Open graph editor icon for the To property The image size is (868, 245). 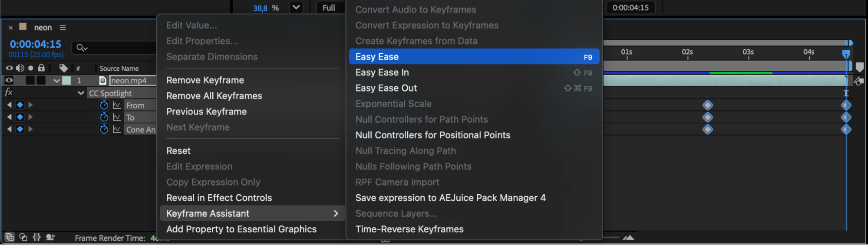[117, 117]
